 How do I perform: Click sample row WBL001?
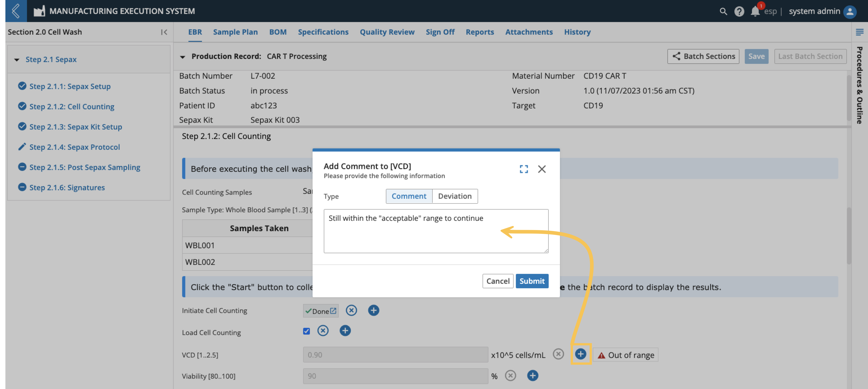pos(248,245)
